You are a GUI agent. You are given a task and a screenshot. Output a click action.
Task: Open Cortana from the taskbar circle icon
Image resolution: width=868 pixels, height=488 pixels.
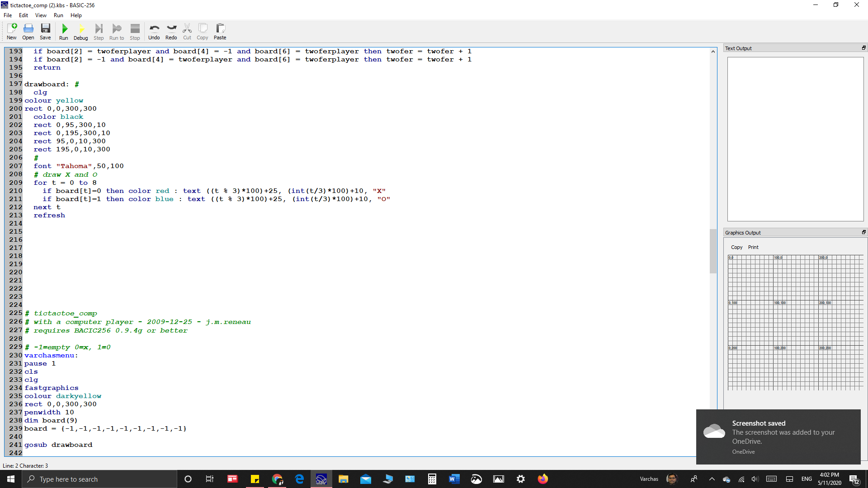(188, 479)
